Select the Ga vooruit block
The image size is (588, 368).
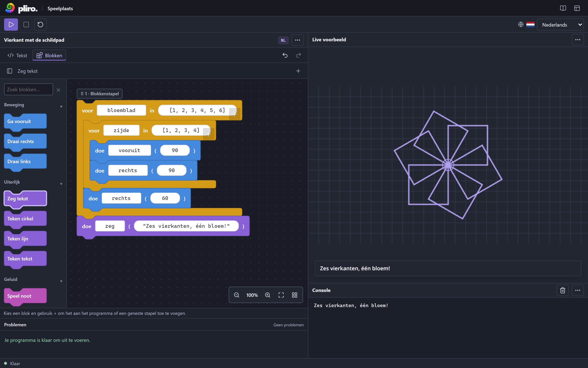[x=25, y=121]
